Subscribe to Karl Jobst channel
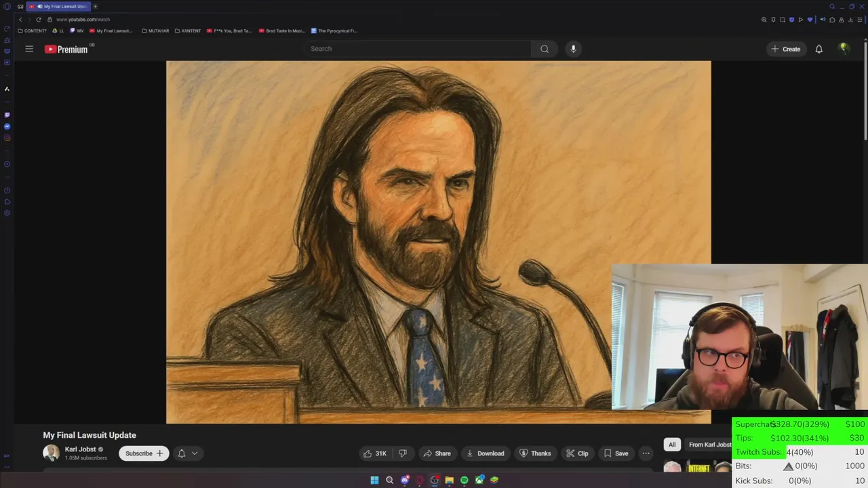The image size is (868, 488). click(144, 453)
